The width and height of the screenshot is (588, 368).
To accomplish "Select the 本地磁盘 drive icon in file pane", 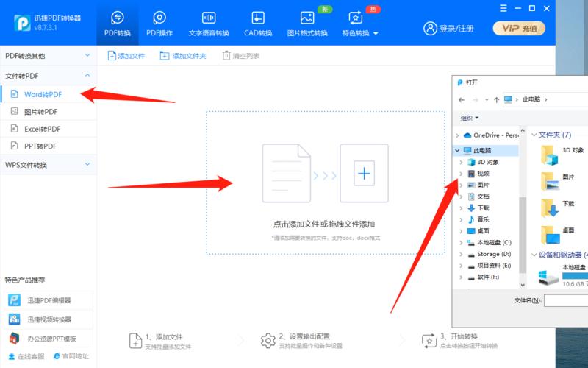I will (x=548, y=278).
